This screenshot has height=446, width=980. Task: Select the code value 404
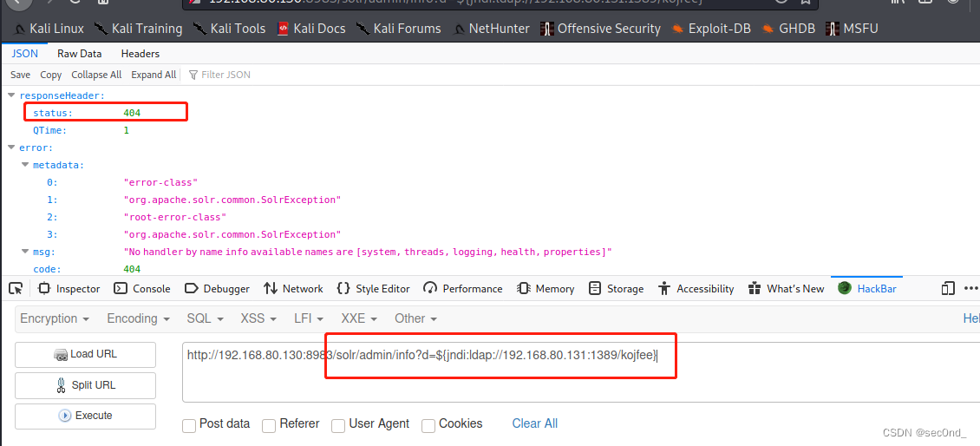132,269
